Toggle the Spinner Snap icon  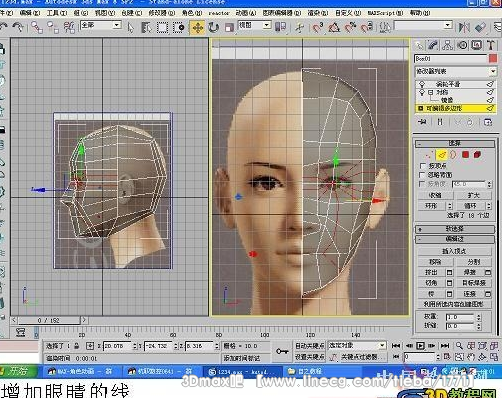[367, 27]
